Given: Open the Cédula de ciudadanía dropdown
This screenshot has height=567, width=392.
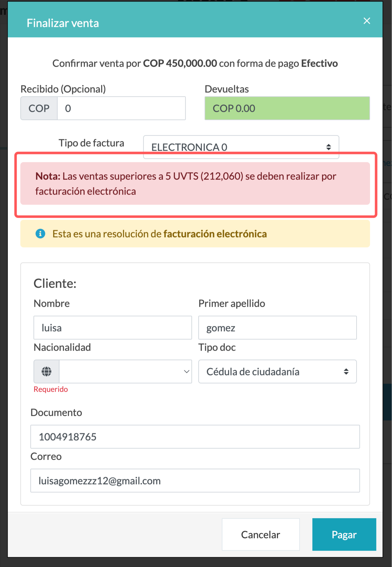Looking at the screenshot, I should pyautogui.click(x=277, y=371).
